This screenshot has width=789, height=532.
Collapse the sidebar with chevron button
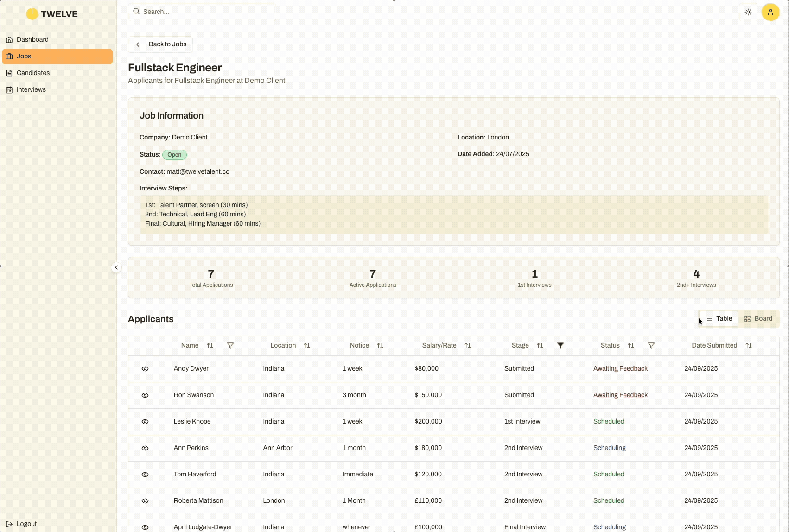pos(116,267)
